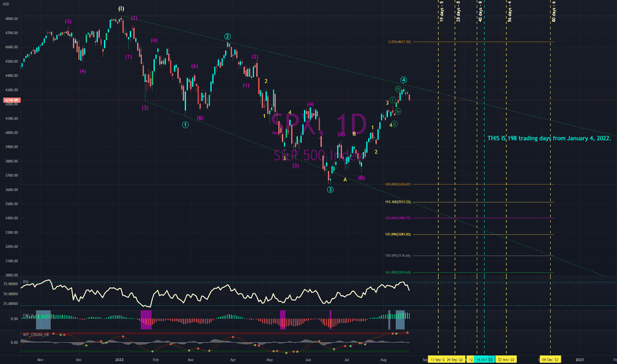Click the yellow 'A' wave label

click(345, 179)
